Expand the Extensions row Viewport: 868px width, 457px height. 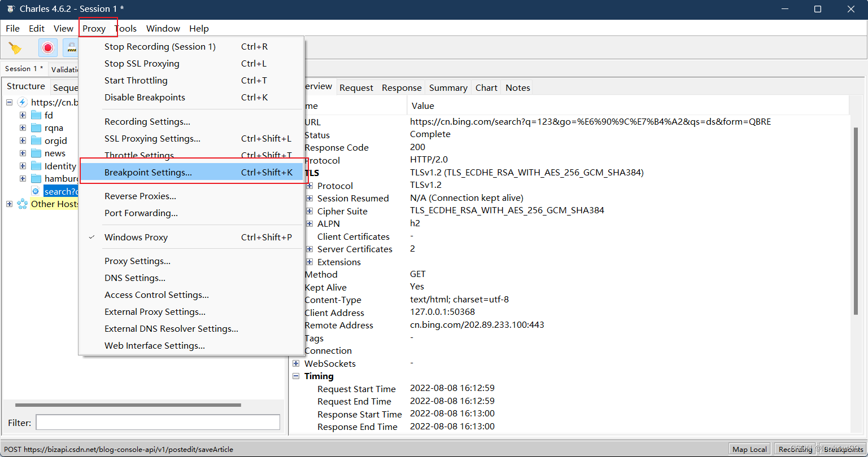click(309, 262)
